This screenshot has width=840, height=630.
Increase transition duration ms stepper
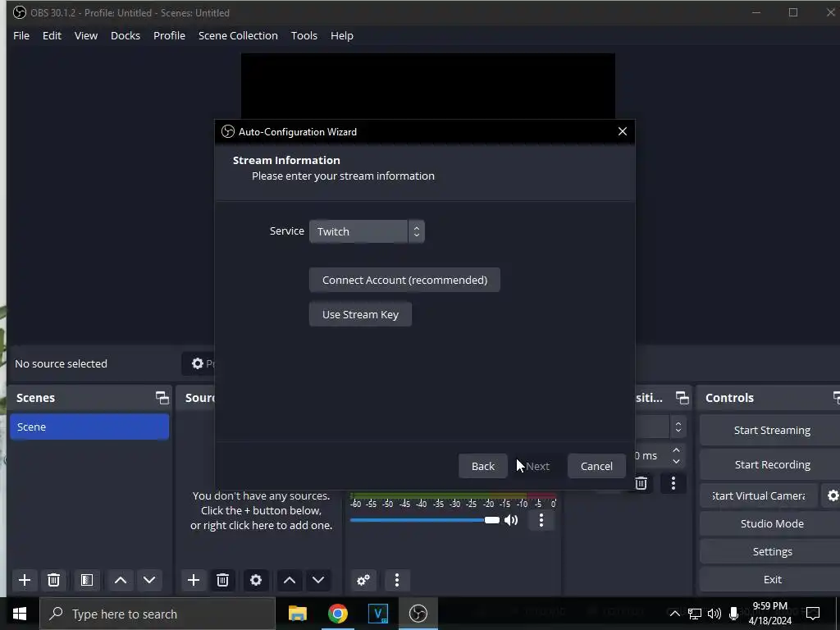point(676,450)
